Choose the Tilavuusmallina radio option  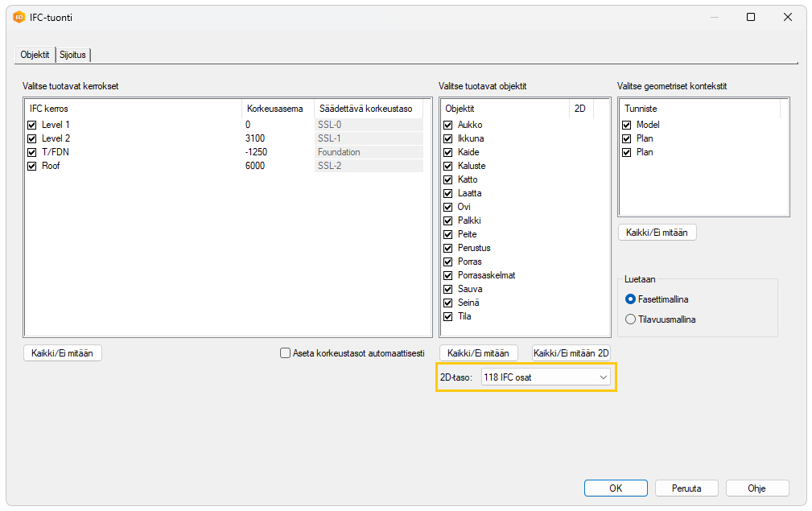coord(630,319)
